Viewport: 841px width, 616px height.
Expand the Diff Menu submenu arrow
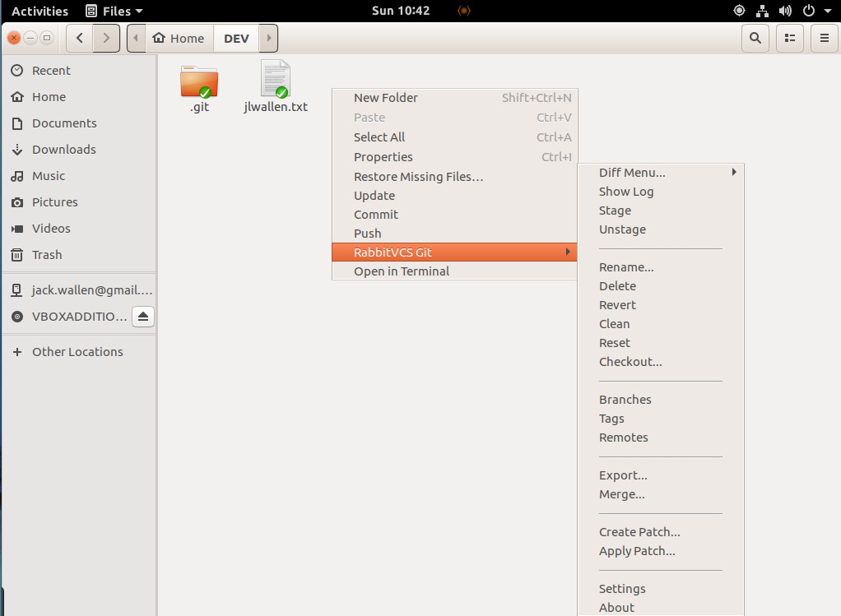pyautogui.click(x=733, y=173)
